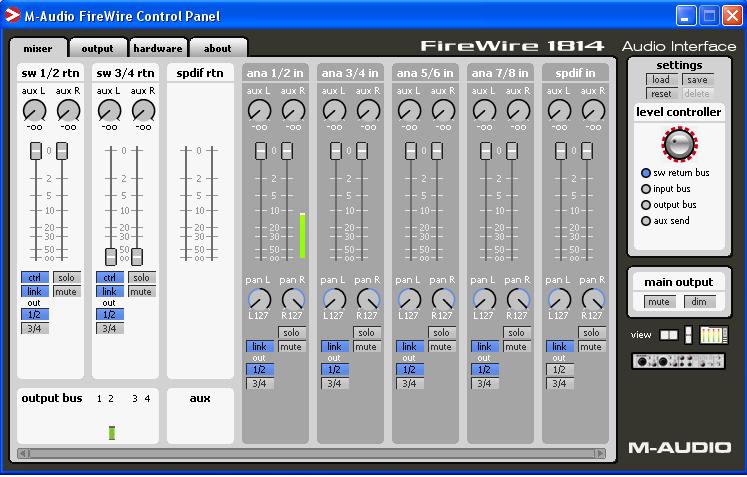
Task: Click left fader handle on sw 3/4 rtn
Action: (111, 256)
